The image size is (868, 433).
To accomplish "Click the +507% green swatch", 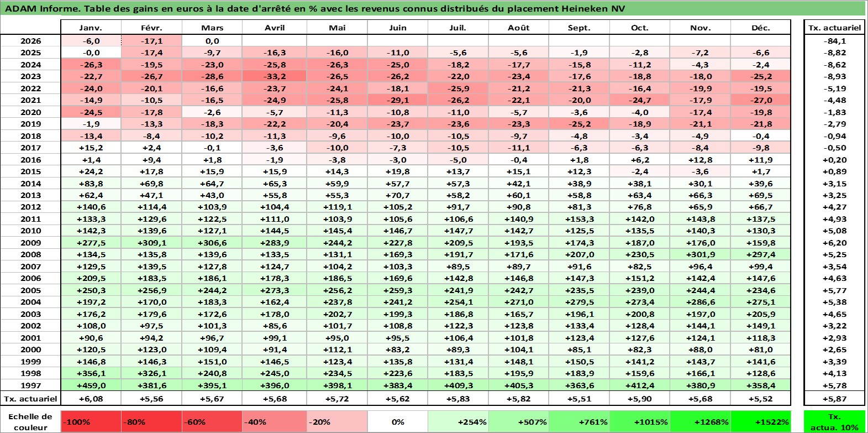I will point(519,422).
